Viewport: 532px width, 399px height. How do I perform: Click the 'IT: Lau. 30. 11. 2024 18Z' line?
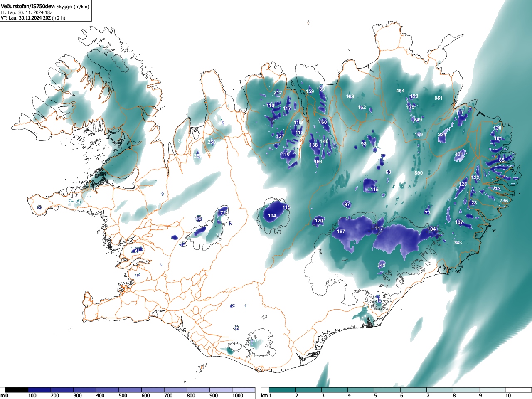click(x=27, y=12)
